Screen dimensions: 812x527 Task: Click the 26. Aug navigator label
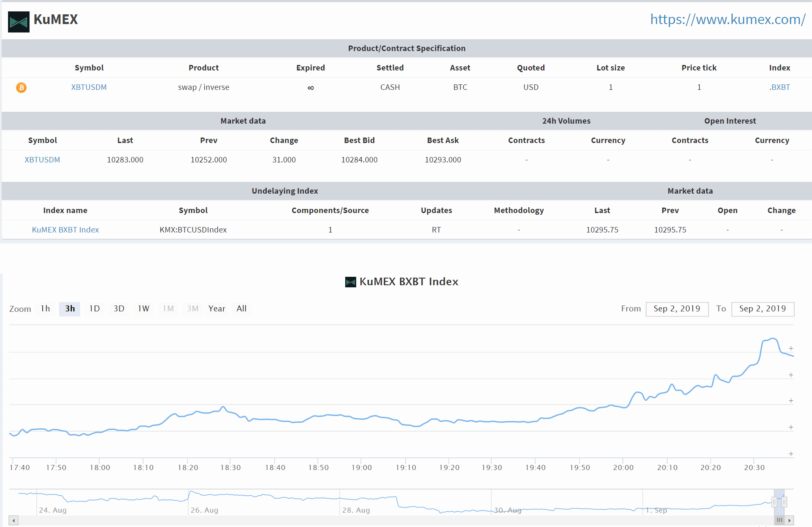click(205, 510)
